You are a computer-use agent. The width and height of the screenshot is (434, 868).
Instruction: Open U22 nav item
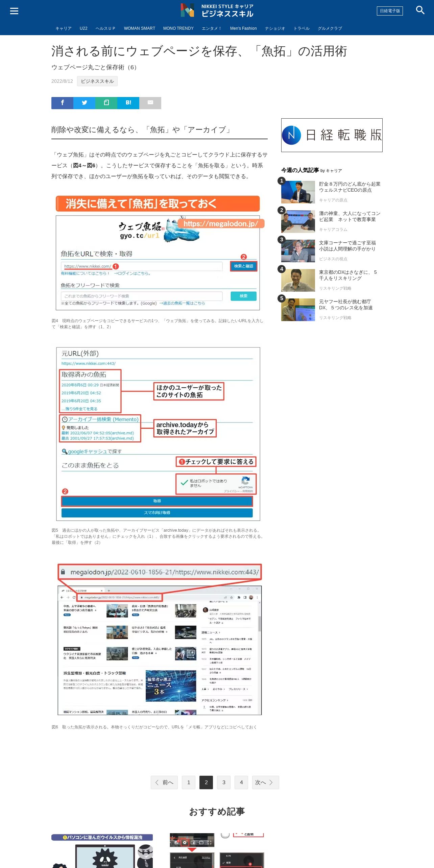(83, 28)
